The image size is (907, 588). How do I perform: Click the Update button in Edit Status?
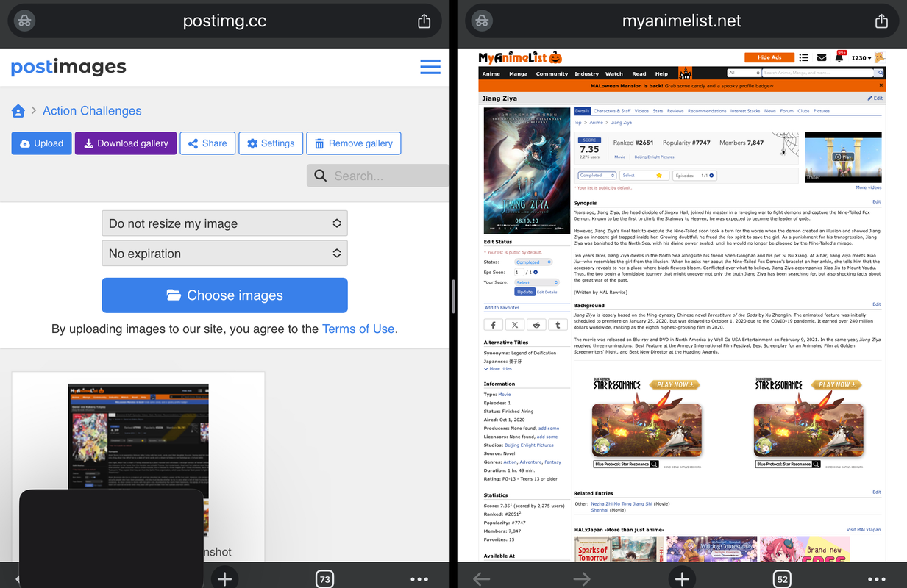[524, 292]
